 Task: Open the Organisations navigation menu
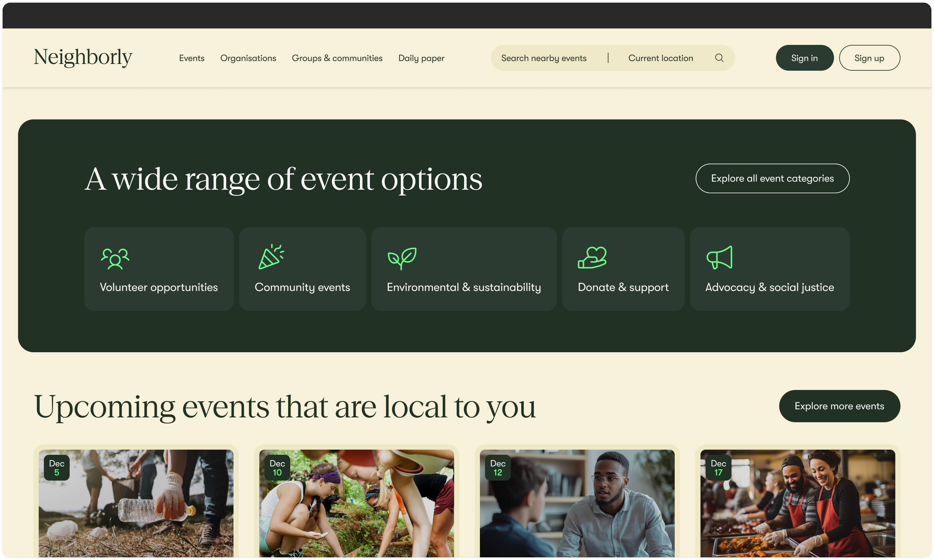click(248, 58)
